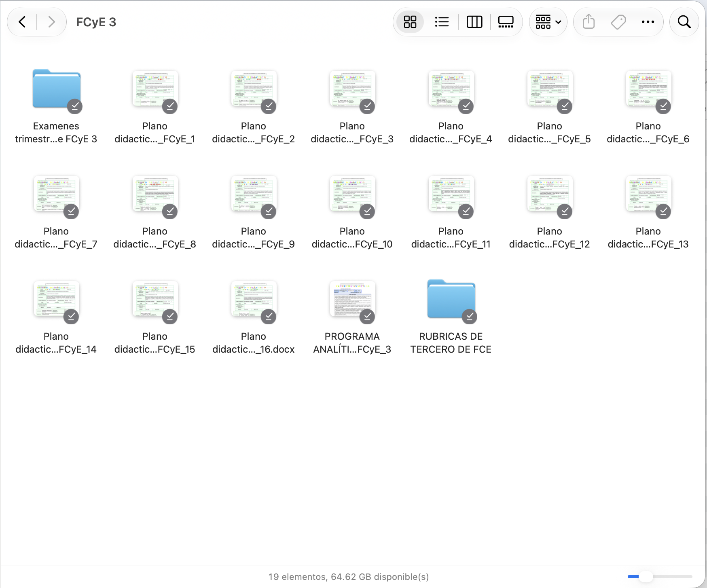Go back with the left chevron button

22,22
